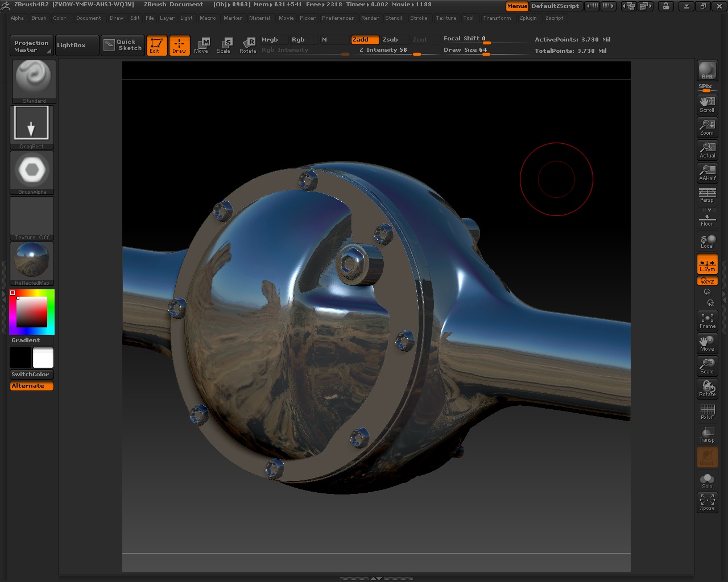Open the DefaultZScript selector
The width and height of the screenshot is (728, 582).
(x=557, y=6)
